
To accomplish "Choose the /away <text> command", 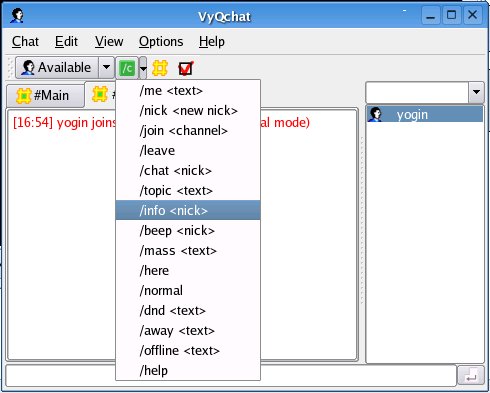I will point(188,331).
